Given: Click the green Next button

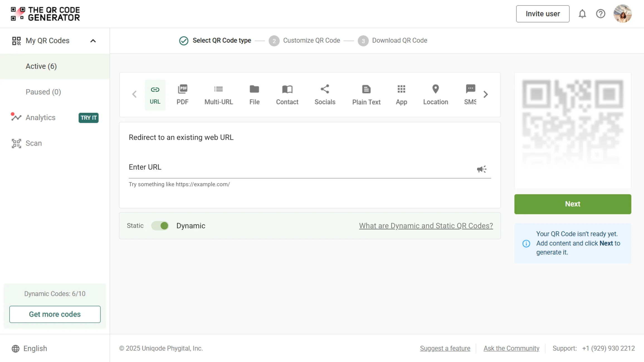Looking at the screenshot, I should 572,204.
